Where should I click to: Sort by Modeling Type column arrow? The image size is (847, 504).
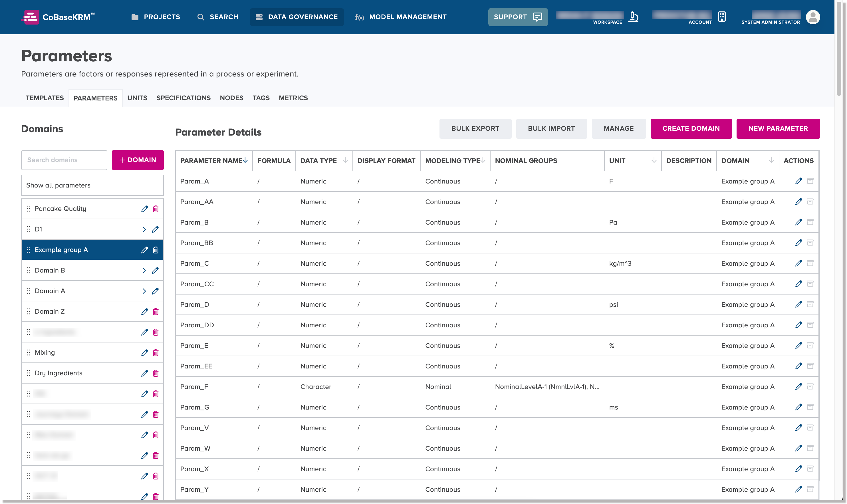pos(483,160)
